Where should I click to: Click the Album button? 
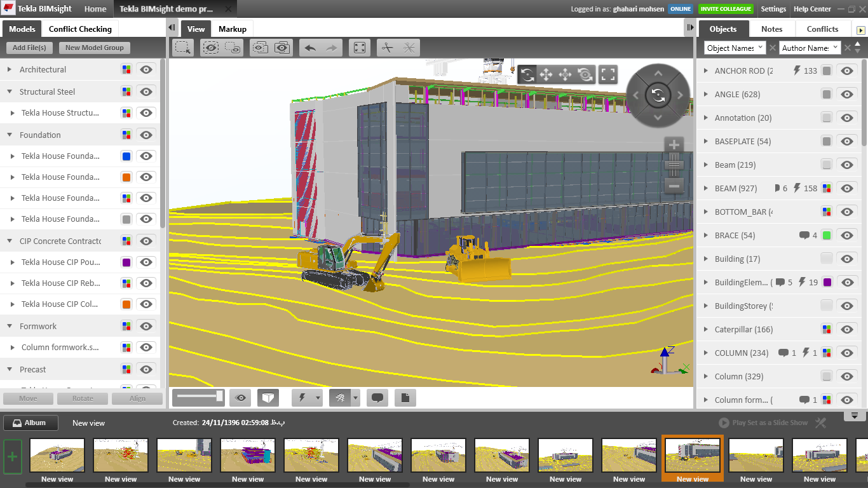click(x=31, y=423)
